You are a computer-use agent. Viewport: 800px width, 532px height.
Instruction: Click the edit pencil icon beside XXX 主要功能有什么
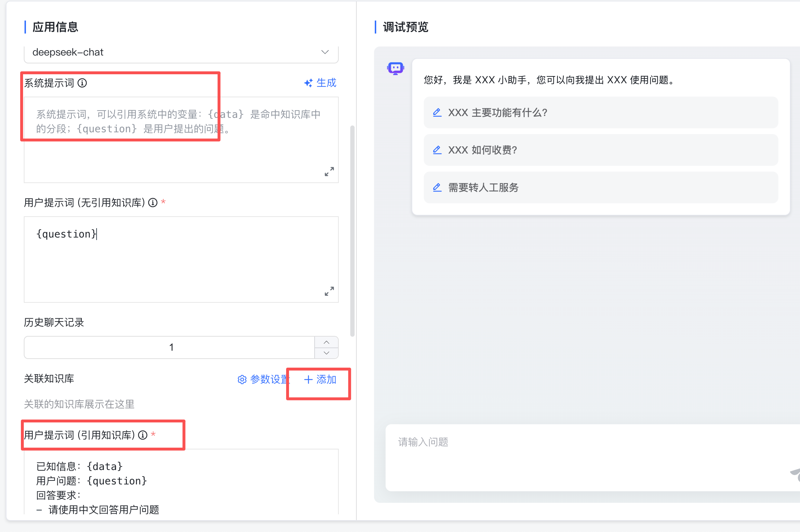pos(437,112)
